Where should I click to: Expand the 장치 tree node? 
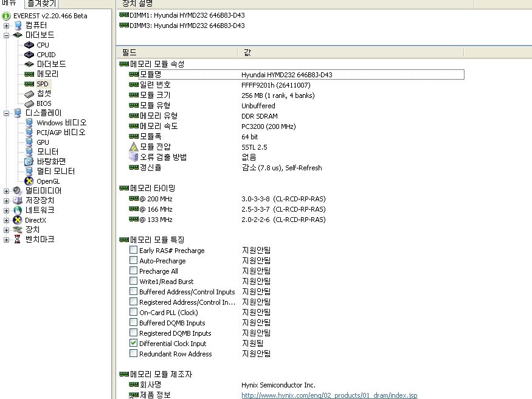[x=6, y=230]
